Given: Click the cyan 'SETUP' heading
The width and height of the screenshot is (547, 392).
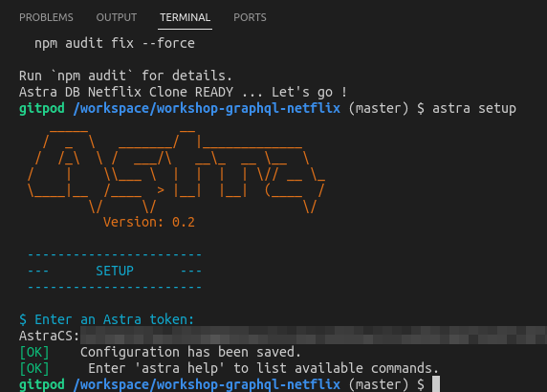Looking at the screenshot, I should click(115, 271).
